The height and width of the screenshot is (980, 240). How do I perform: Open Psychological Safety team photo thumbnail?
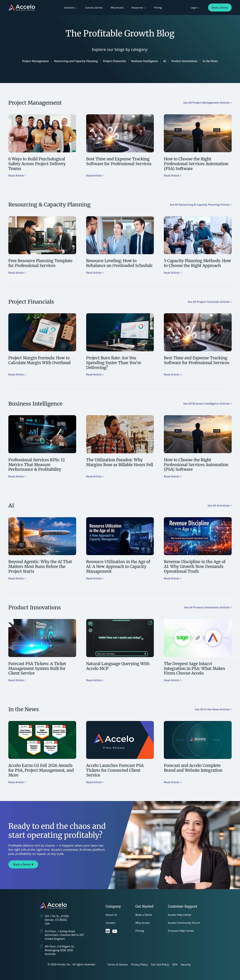[x=42, y=133]
